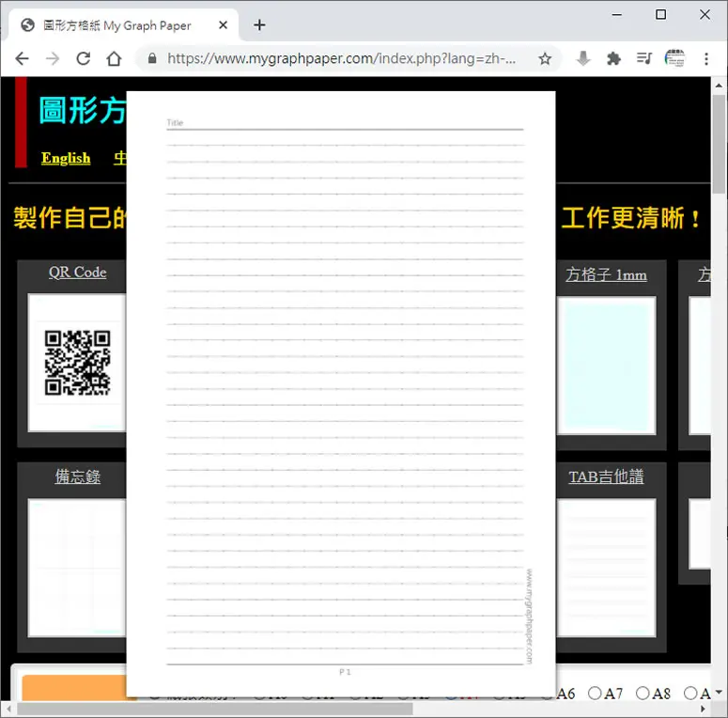This screenshot has height=718, width=728.
Task: Click the address bar URL field
Action: pos(341,58)
